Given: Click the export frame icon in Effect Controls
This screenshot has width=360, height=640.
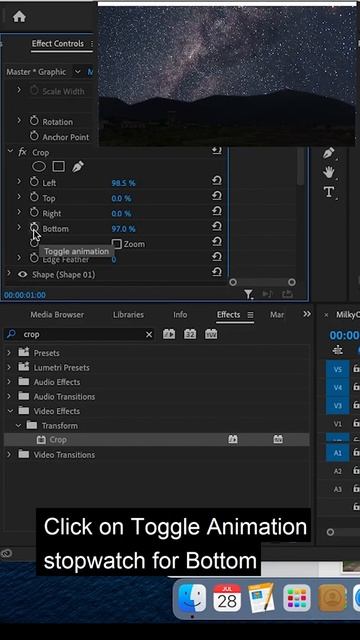Looking at the screenshot, I should click(x=287, y=294).
